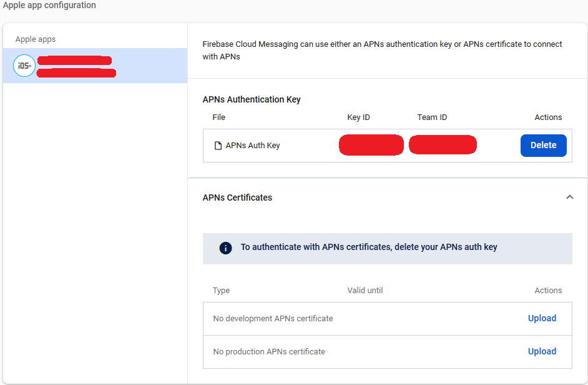Click the APNs Certificates heading

point(237,197)
